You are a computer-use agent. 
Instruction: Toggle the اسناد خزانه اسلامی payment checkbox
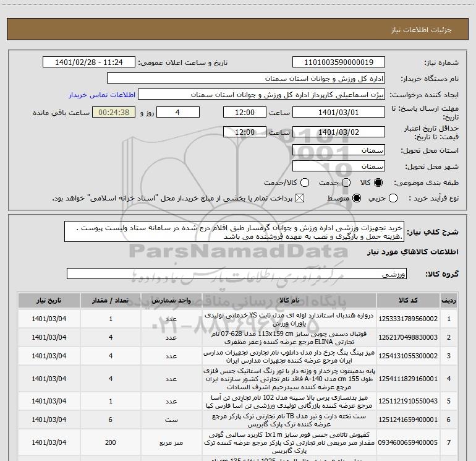click(300, 198)
